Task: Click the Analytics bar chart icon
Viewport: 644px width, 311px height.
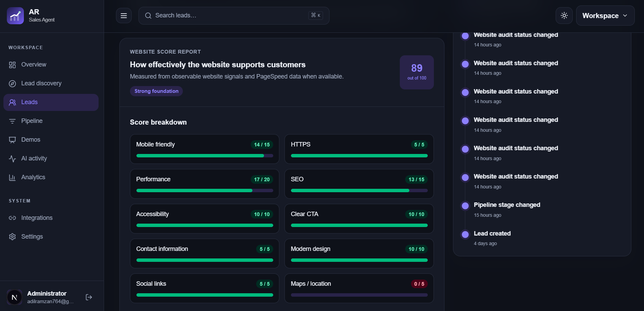Action: point(12,178)
